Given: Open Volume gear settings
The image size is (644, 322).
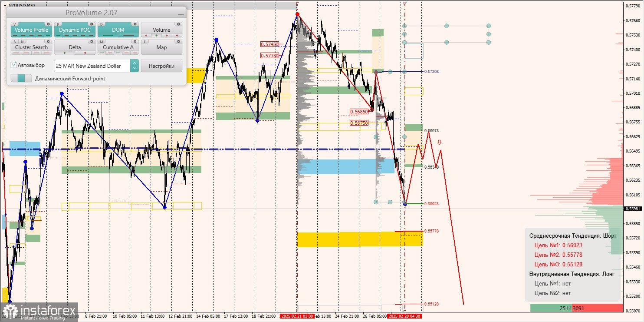Looking at the screenshot, I should (x=178, y=24).
